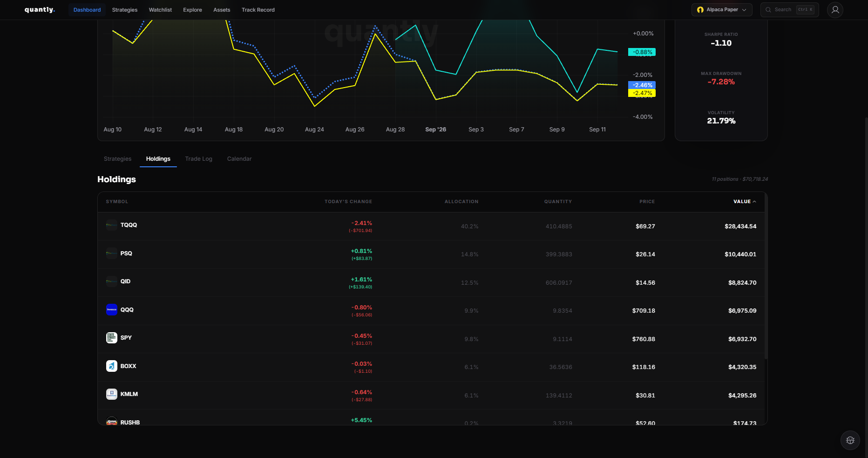Click the SPY State Street logo
Viewport: 868px width, 458px height.
(111, 338)
